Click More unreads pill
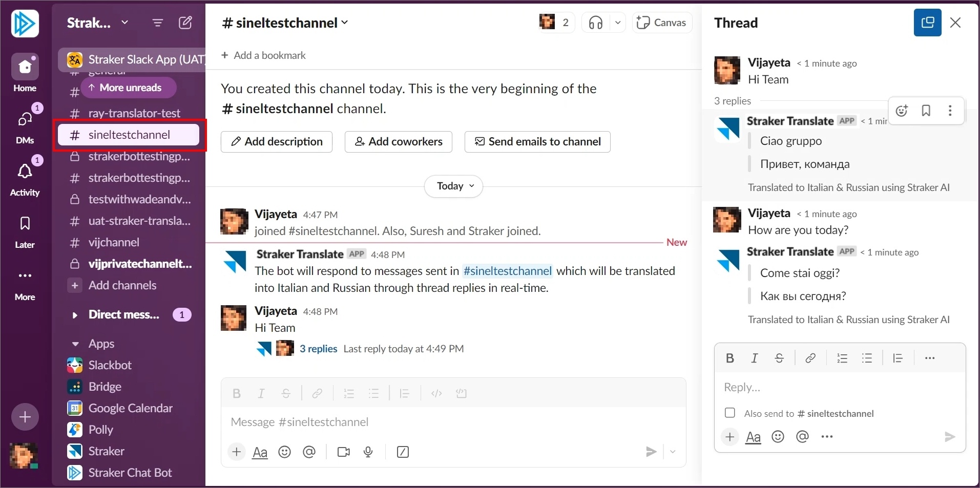980x488 pixels. 129,88
